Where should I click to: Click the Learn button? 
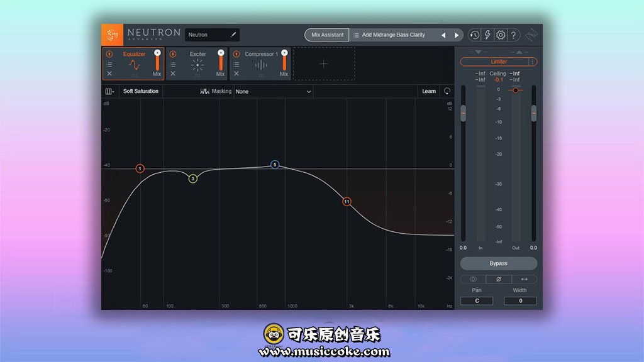click(429, 91)
